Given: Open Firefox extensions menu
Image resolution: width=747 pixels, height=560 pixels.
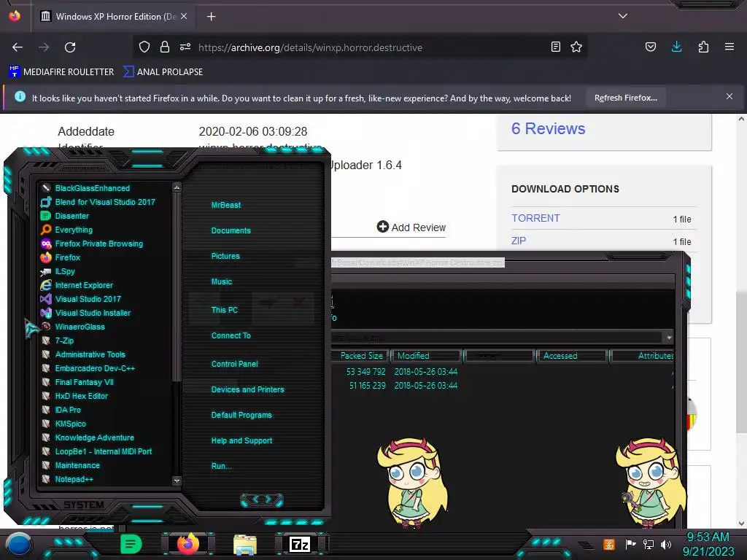Looking at the screenshot, I should [x=703, y=47].
